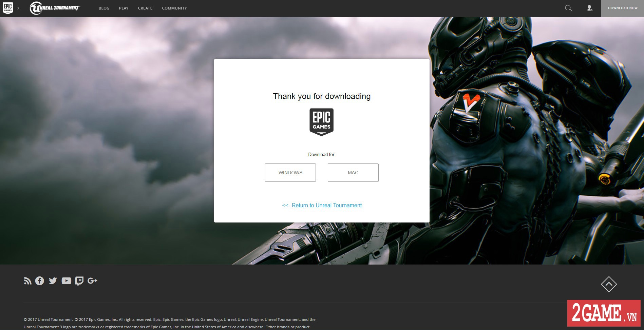Click the Epic Games logo in header

point(8,8)
